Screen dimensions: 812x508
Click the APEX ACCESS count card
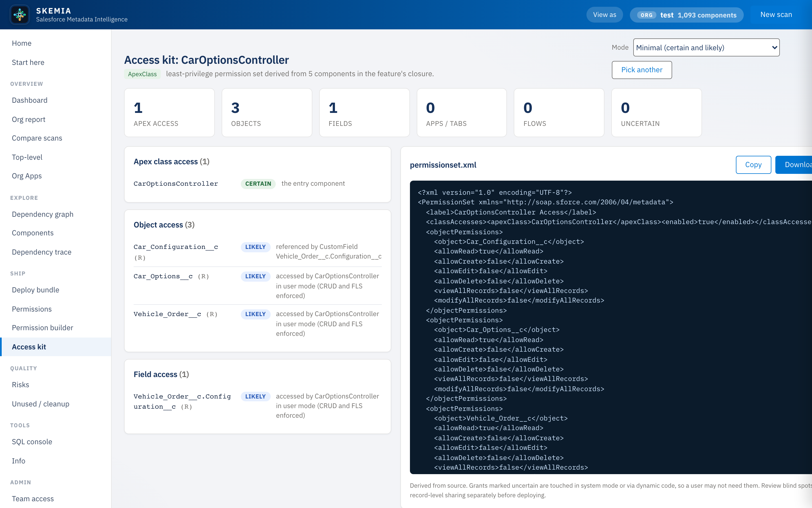pyautogui.click(x=169, y=113)
